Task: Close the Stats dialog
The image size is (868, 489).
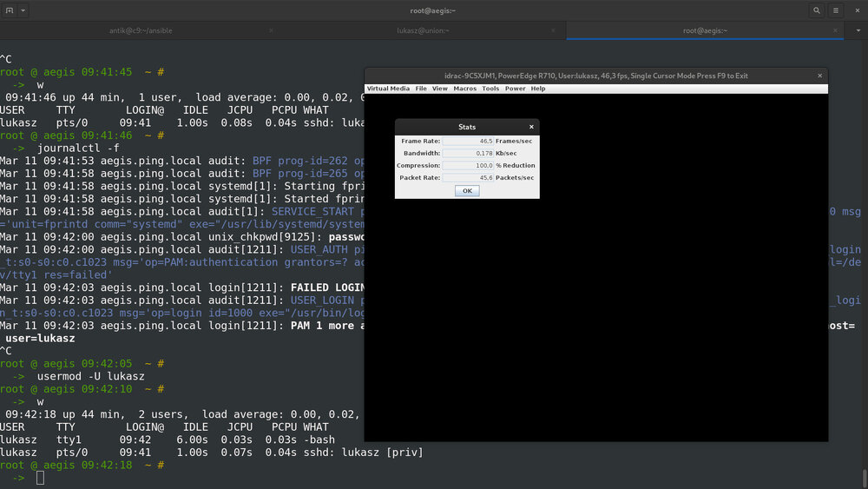Action: [531, 127]
